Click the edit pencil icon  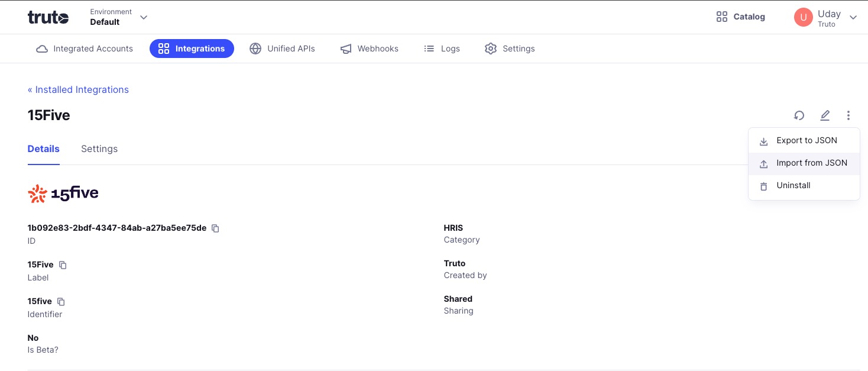(x=825, y=115)
